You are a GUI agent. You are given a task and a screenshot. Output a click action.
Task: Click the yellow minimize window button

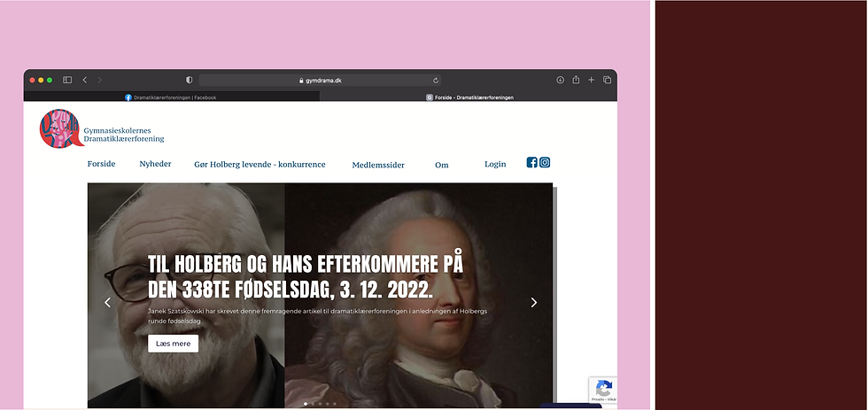tap(41, 81)
